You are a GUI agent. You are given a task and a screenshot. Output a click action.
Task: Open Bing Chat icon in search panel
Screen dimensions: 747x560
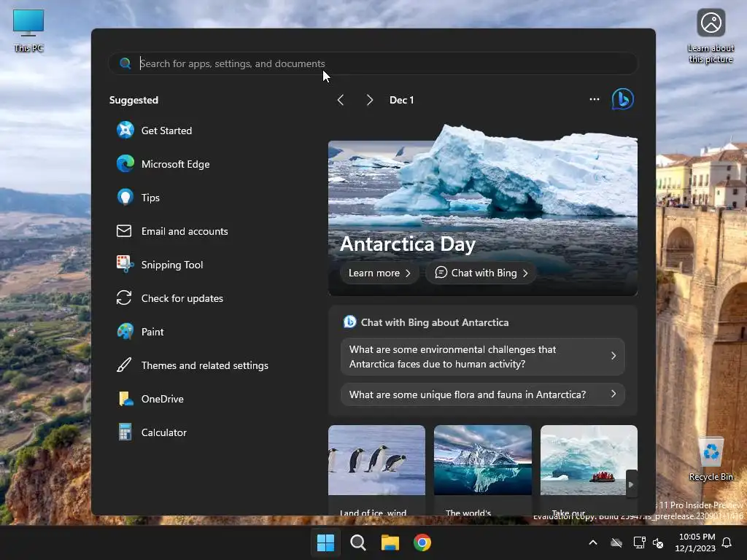point(623,99)
